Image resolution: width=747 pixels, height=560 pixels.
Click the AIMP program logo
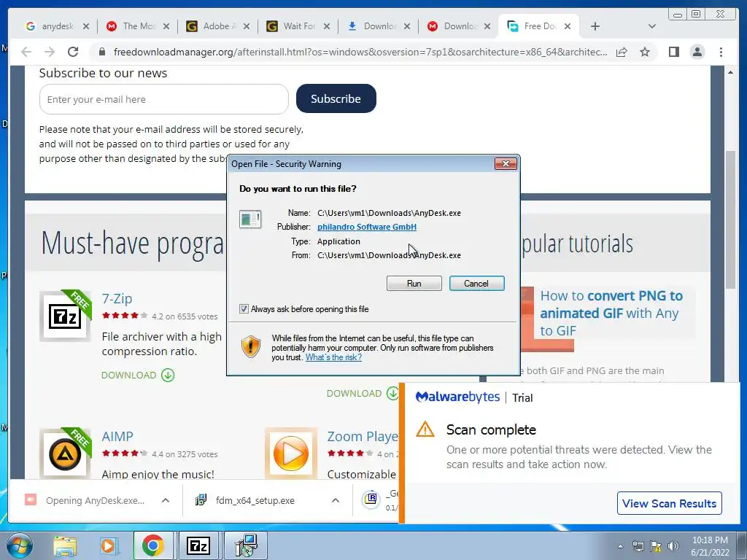65,454
